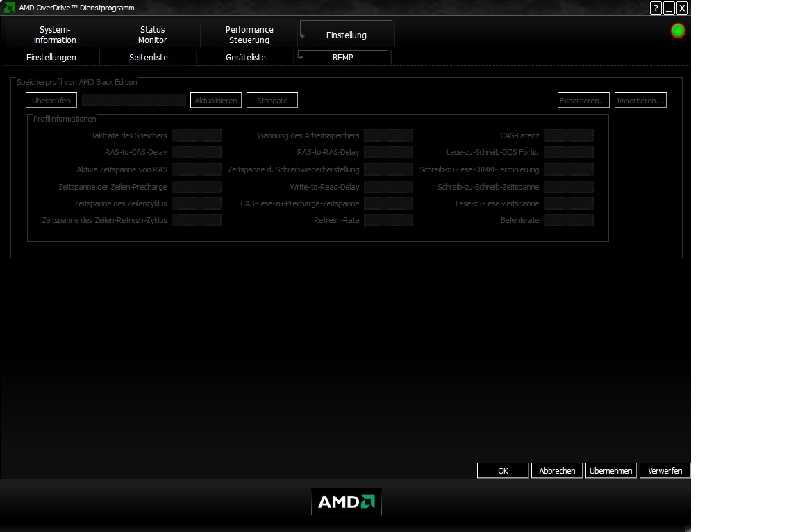
Task: Click the Refresh-Rate value field
Action: tap(388, 220)
